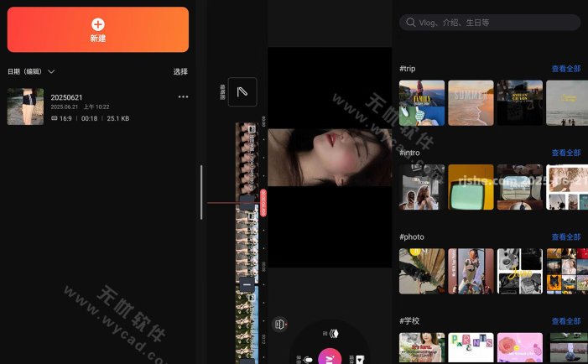Viewport: 588px width, 364px height.
Task: Click 查看全部 next to #photo
Action: [x=566, y=237]
